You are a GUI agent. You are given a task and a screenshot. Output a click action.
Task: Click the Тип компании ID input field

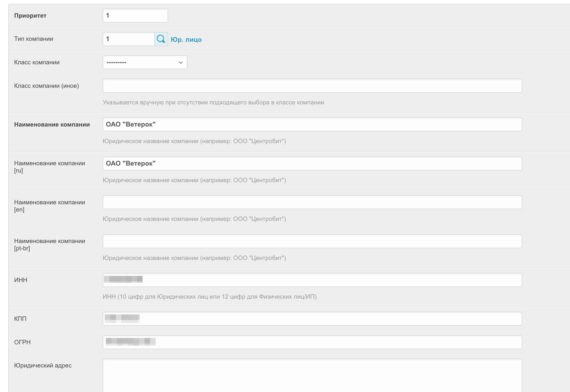[x=129, y=39]
